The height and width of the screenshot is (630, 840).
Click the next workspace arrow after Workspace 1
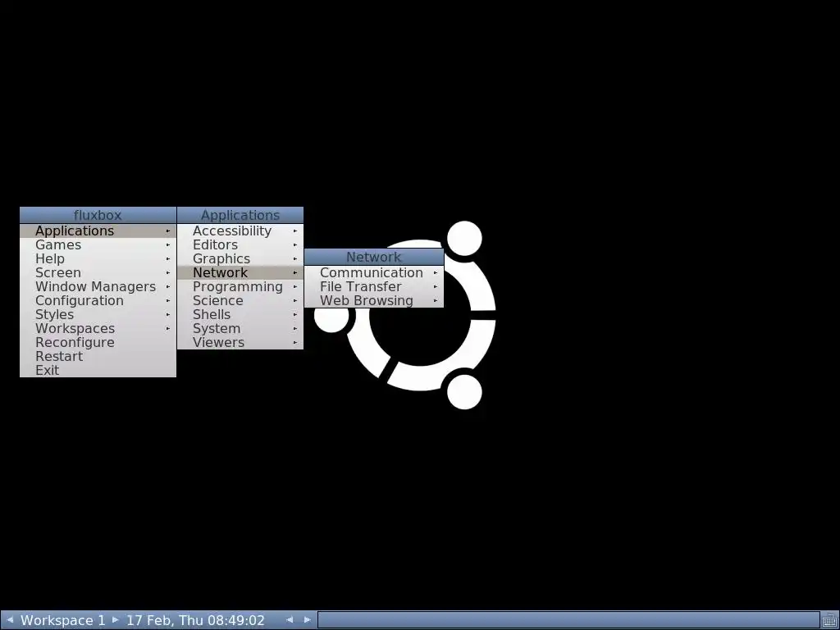(x=115, y=620)
